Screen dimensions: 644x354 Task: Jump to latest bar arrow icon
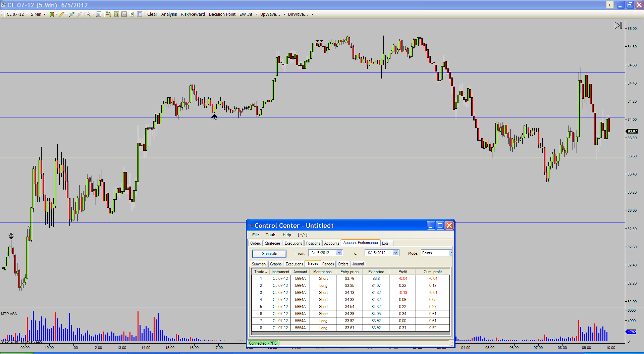[618, 26]
